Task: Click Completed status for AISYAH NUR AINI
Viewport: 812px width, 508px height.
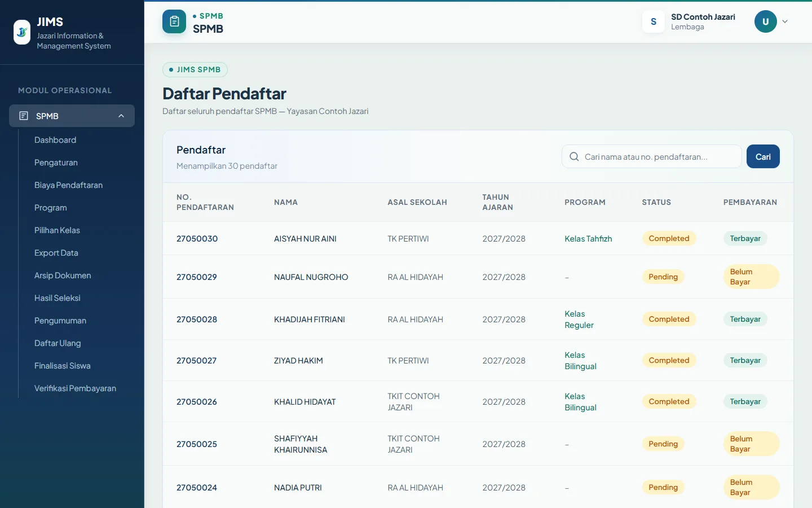Action: (669, 238)
